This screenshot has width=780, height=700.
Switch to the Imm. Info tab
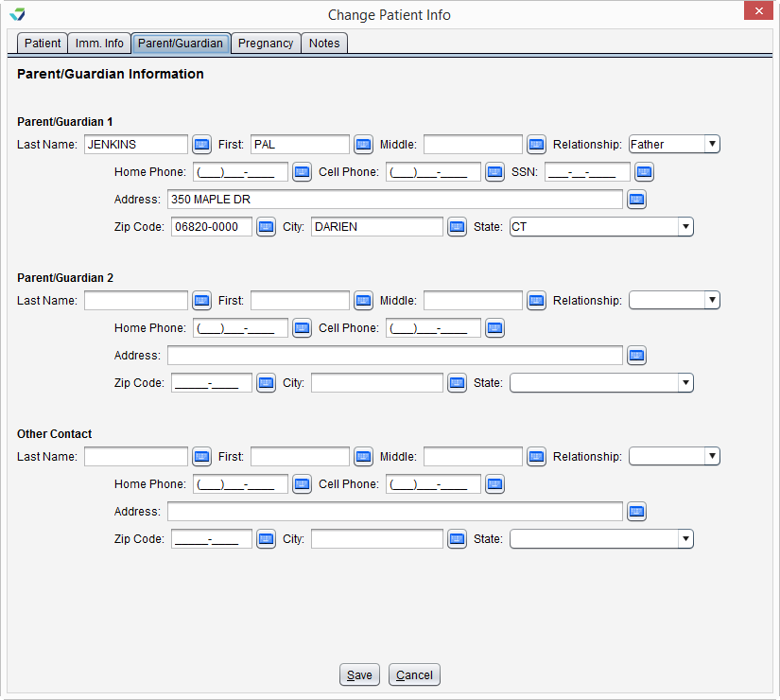click(x=99, y=44)
